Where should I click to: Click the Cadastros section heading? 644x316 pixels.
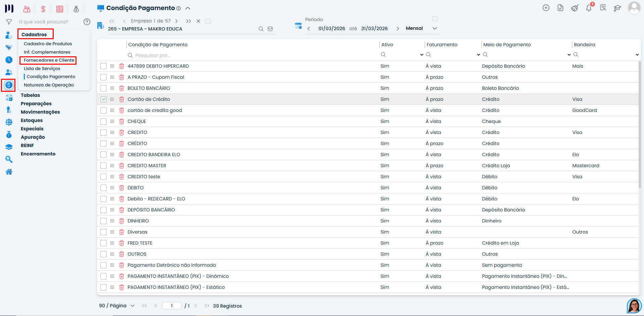[x=35, y=34]
